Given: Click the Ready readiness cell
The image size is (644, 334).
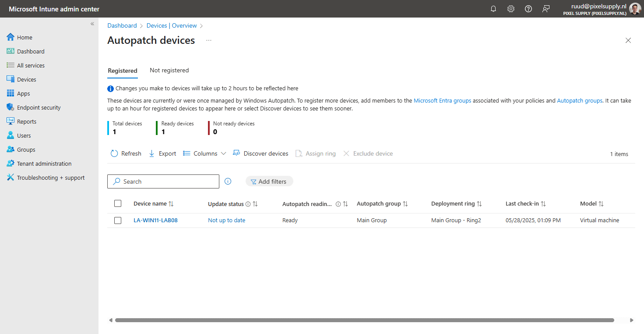Looking at the screenshot, I should (290, 220).
